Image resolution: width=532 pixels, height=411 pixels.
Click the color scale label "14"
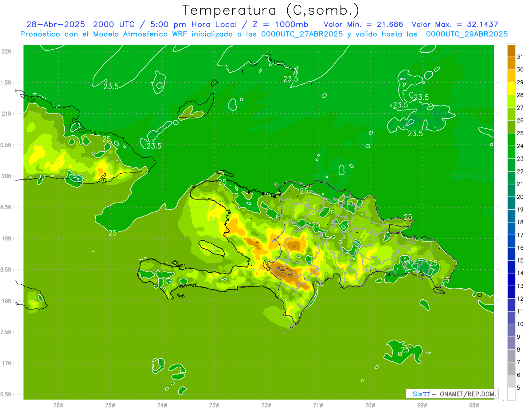(520, 273)
